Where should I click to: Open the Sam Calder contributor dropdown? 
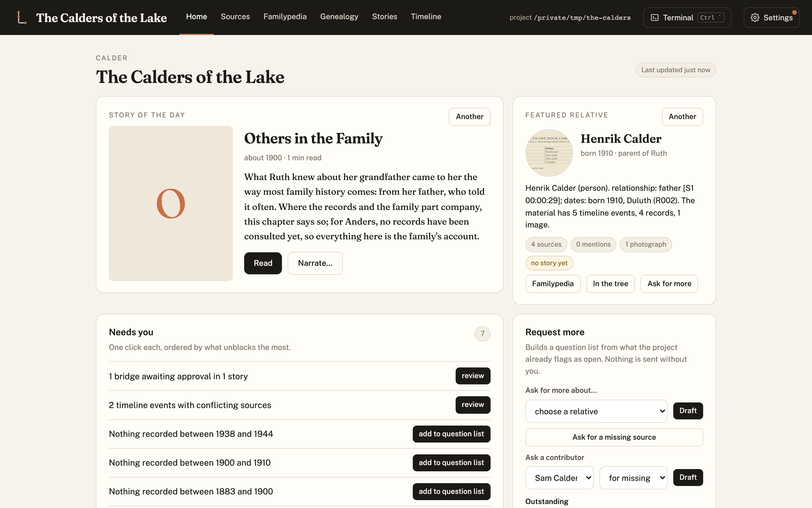point(559,478)
